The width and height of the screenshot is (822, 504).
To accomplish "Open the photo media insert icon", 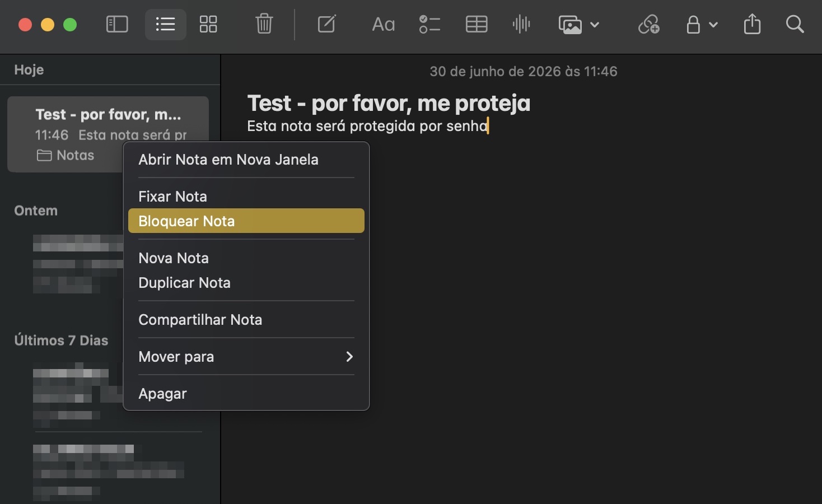I will (570, 25).
